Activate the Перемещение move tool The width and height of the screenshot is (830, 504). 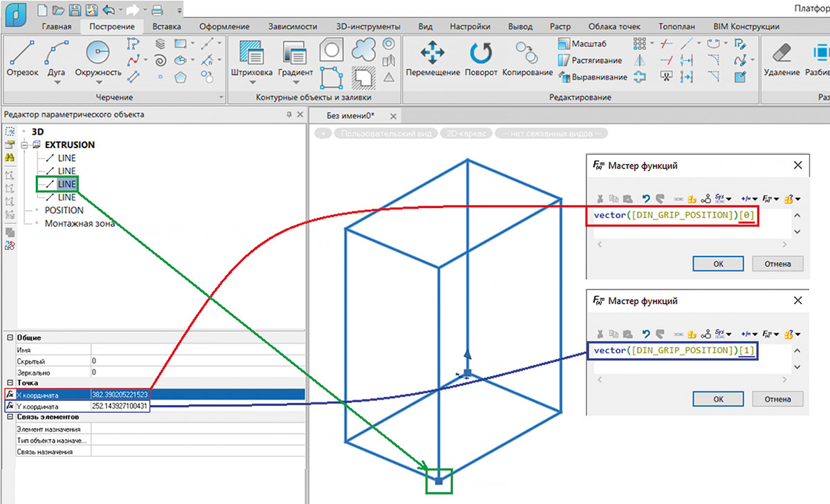[x=433, y=58]
